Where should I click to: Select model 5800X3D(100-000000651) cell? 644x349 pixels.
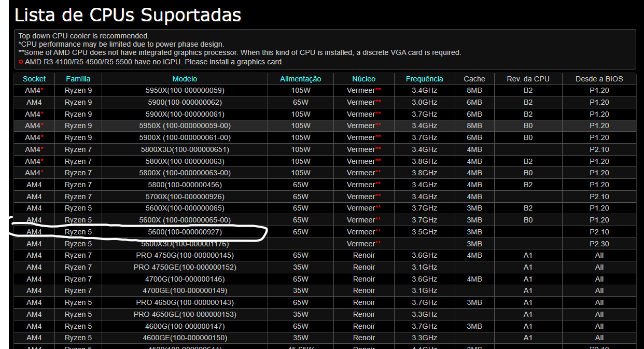click(185, 149)
